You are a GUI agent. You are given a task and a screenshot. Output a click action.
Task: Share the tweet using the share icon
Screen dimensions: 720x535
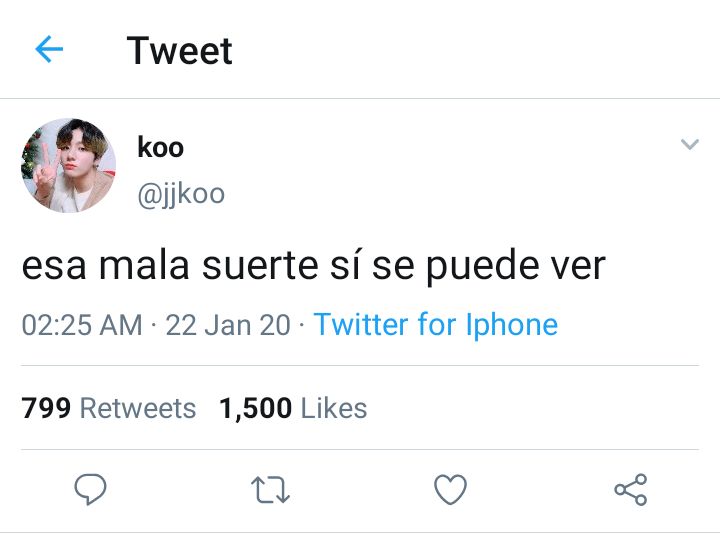[x=631, y=490]
